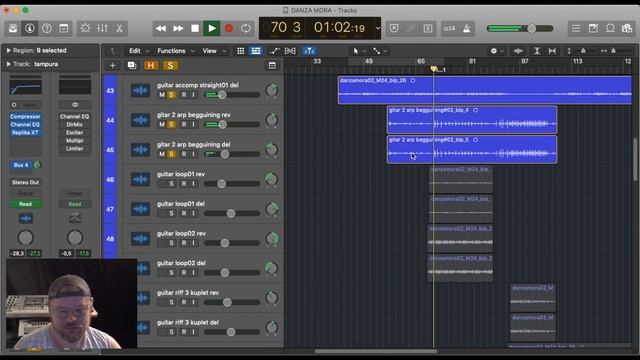Open the Editors with scissors icon
Screen dimensions: 640x360
119,28
